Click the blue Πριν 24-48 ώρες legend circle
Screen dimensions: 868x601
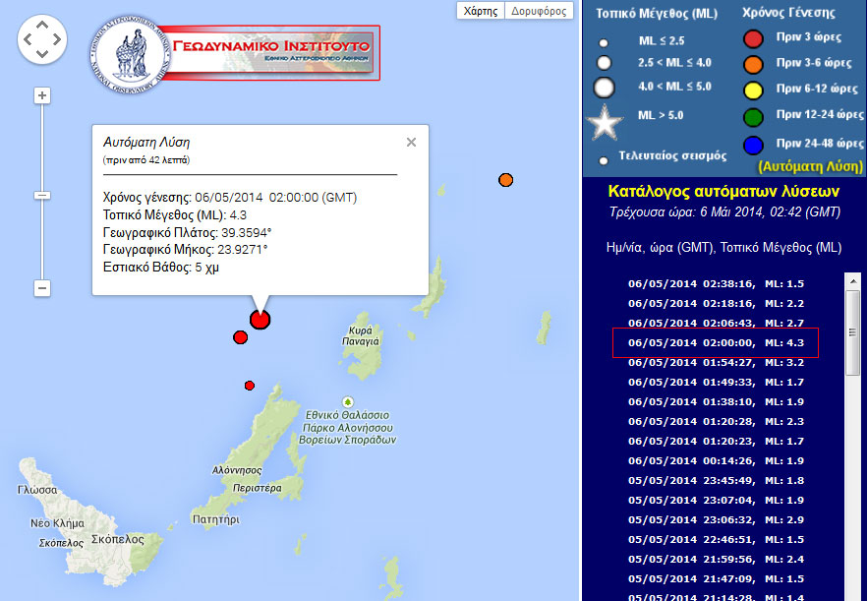click(x=754, y=146)
